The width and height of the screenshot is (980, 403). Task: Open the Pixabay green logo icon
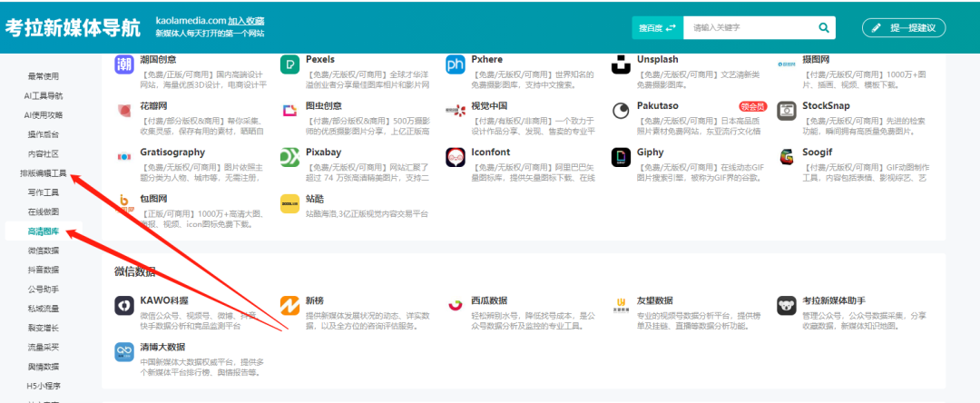[x=290, y=157]
